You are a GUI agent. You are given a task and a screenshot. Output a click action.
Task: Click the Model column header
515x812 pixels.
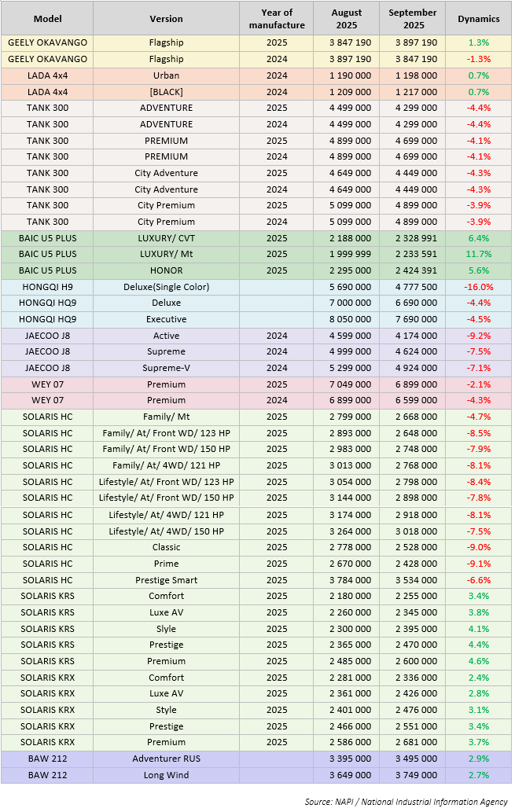point(47,18)
